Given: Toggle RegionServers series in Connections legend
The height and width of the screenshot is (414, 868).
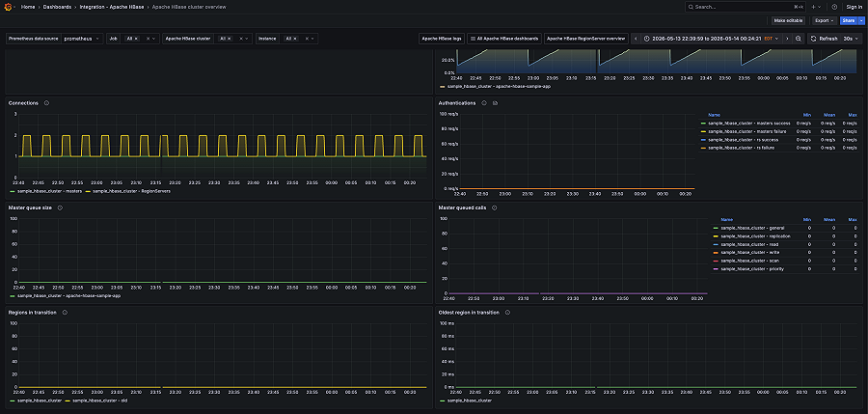Looking at the screenshot, I should (x=132, y=191).
